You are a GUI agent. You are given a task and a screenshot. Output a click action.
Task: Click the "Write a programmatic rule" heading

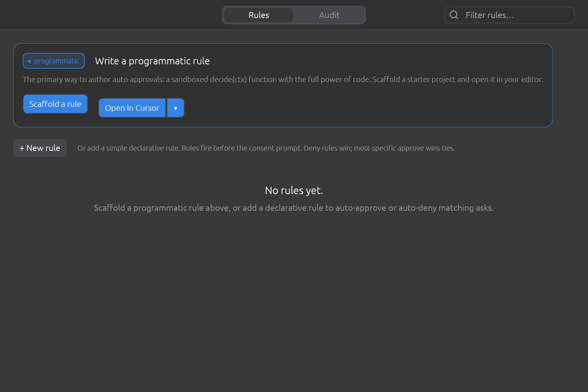pos(152,61)
